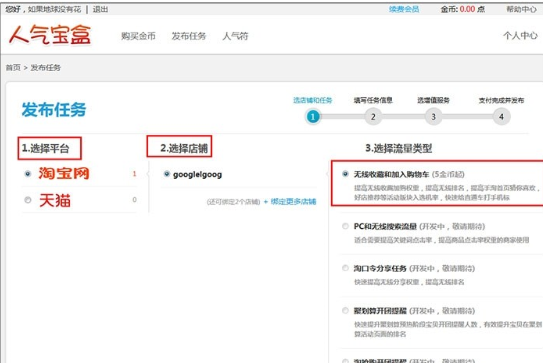This screenshot has height=363, width=543.
Task: Click the 发布任务 page heading
Action: coord(54,109)
